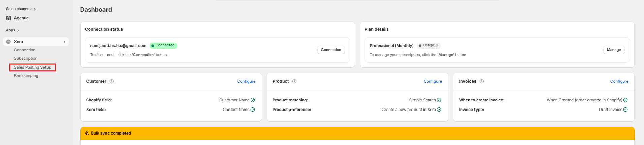Open the Subscription sidebar page
The image size is (644, 145).
26,58
